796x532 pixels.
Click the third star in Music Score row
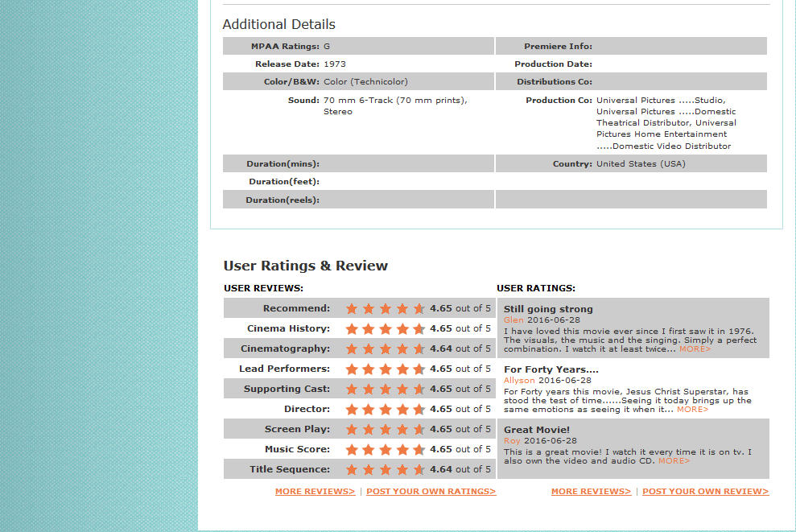pos(386,449)
